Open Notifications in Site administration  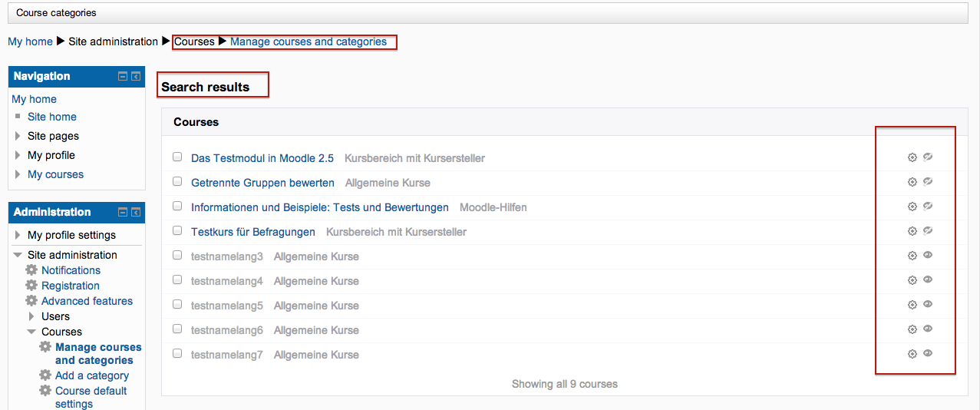pos(71,270)
